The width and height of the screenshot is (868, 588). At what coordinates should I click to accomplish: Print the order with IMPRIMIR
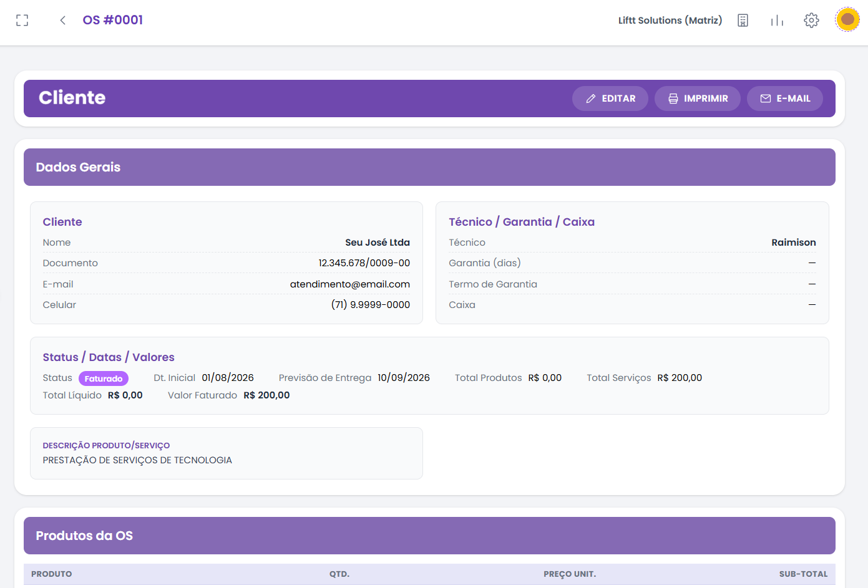coord(698,99)
